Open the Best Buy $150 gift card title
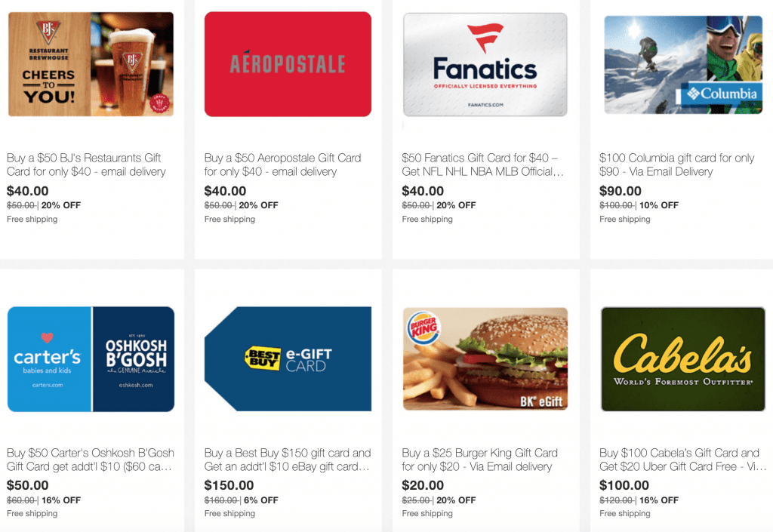 pyautogui.click(x=288, y=460)
